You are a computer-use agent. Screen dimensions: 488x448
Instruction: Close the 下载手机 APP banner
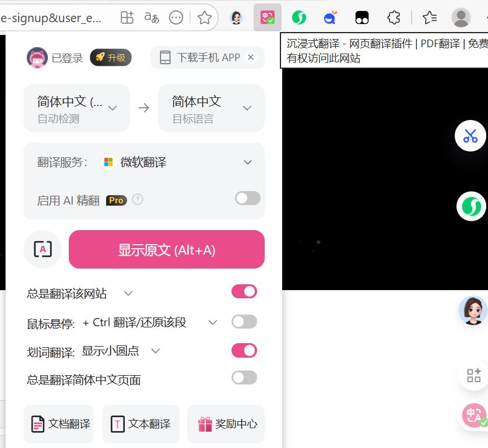tap(251, 57)
